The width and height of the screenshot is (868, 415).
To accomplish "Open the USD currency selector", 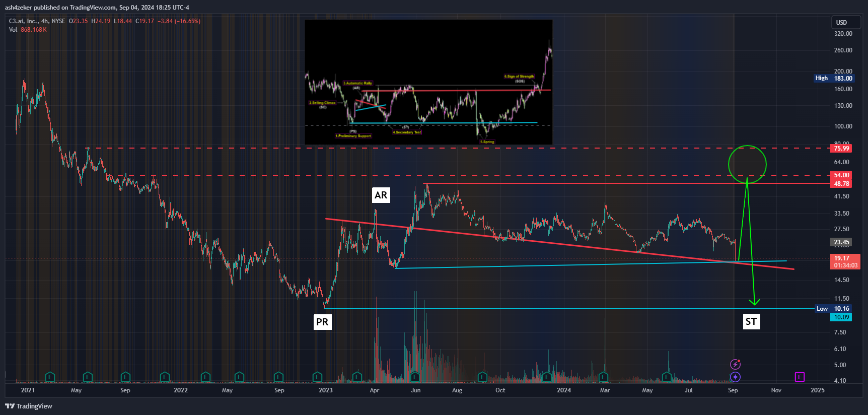I will pyautogui.click(x=846, y=22).
